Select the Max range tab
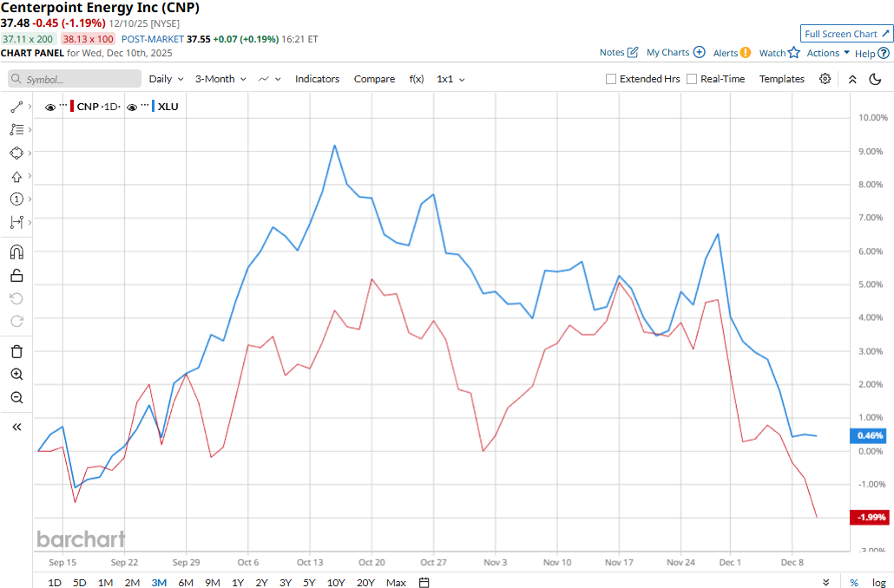 click(x=396, y=582)
